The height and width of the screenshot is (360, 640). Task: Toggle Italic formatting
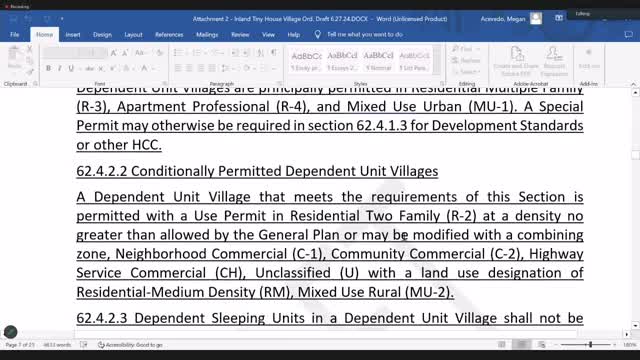click(60, 69)
